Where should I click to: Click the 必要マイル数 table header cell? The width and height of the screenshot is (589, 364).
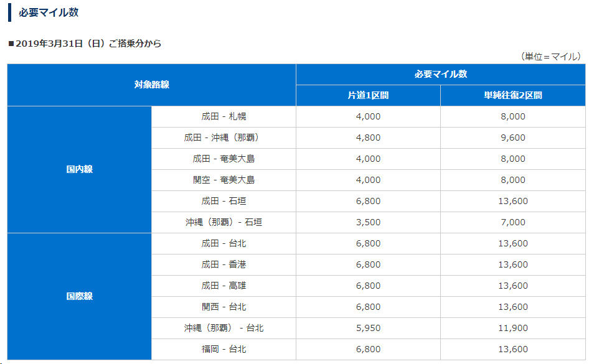pos(441,74)
